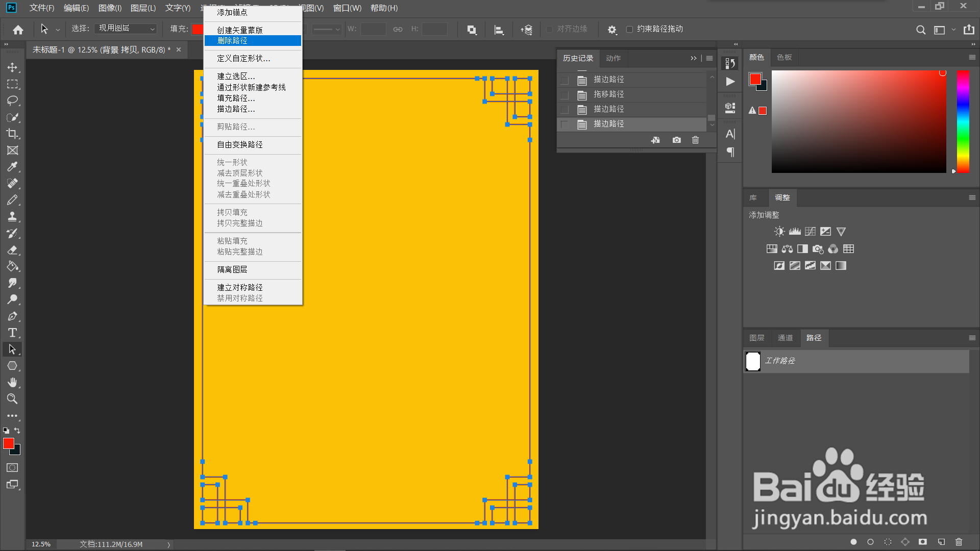The image size is (980, 551).
Task: Select the Crop tool in toolbar
Action: tap(12, 134)
